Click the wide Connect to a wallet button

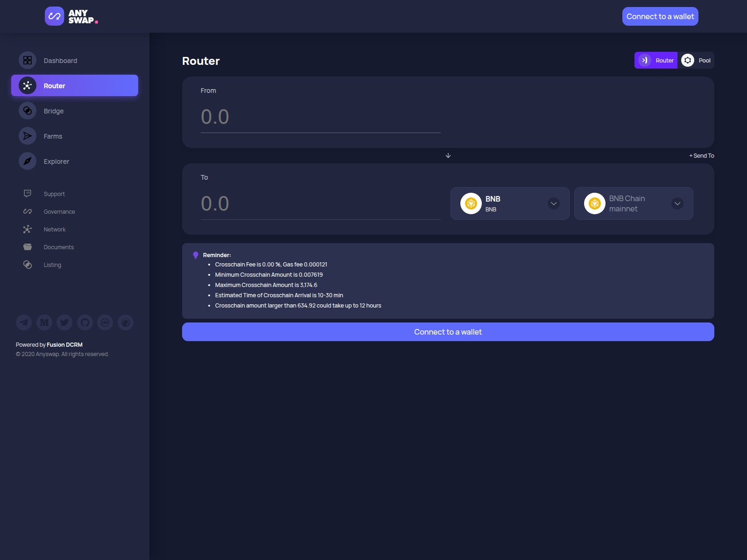click(448, 332)
